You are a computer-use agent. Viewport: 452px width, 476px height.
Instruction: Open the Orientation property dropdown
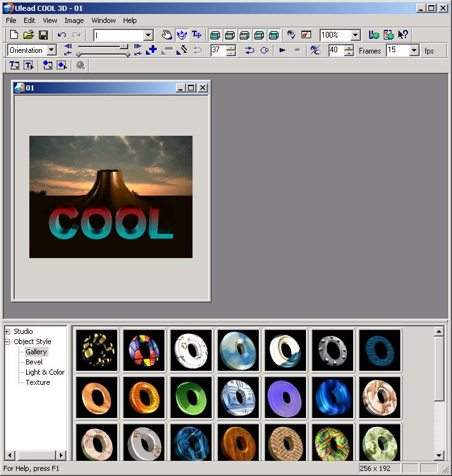coord(52,50)
